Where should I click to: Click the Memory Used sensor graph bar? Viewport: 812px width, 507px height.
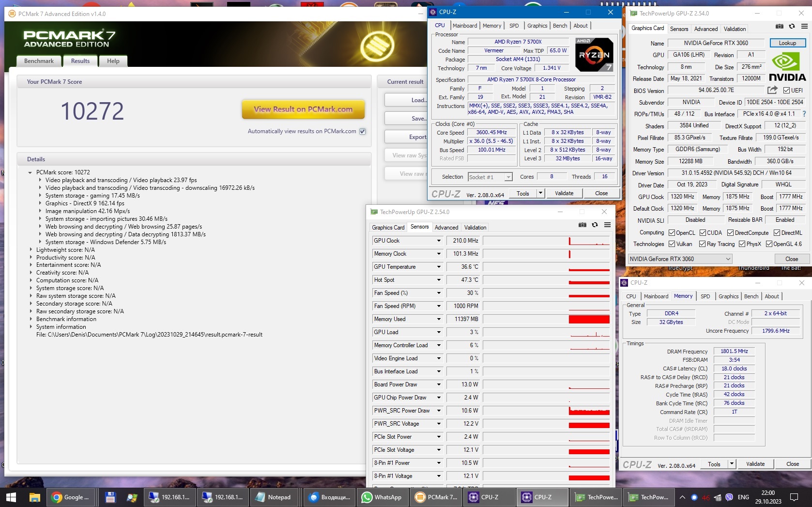pyautogui.click(x=546, y=319)
